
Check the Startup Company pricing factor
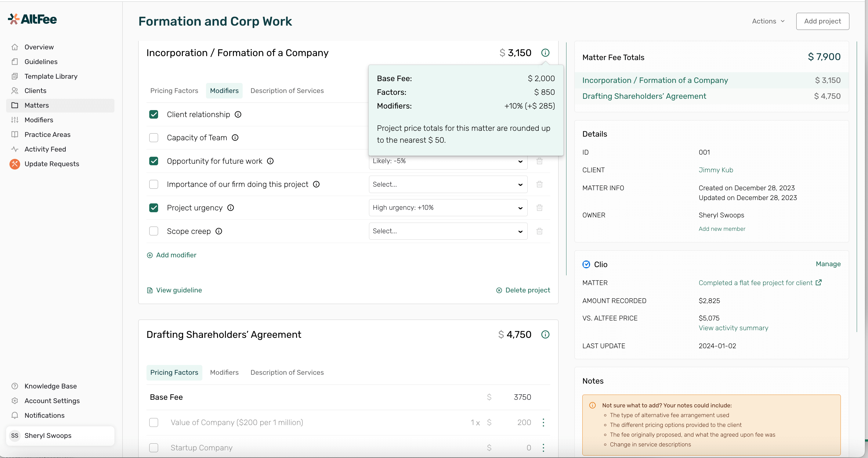[x=154, y=448]
